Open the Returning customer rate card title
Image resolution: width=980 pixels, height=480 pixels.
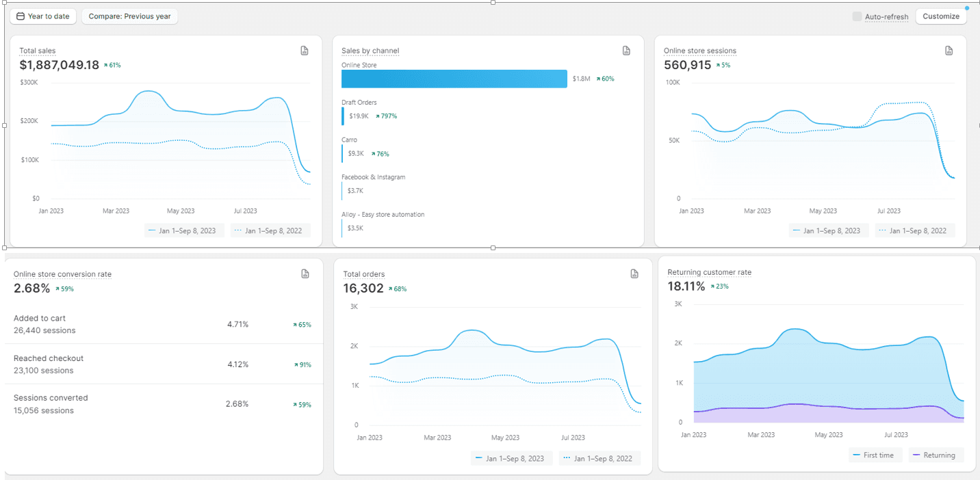coord(710,272)
